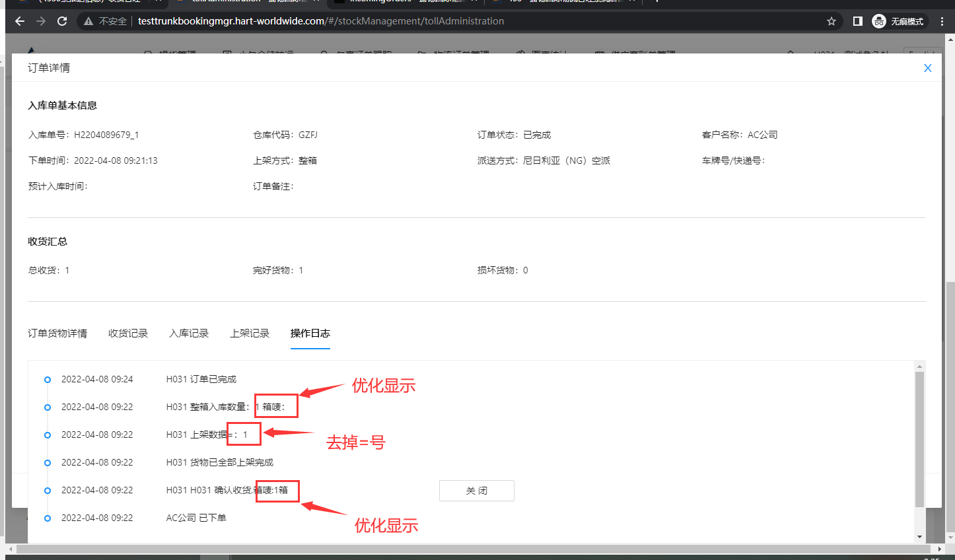Screen dimensions: 955x560
Task: Select the 入库记录 tab
Action: tap(189, 333)
